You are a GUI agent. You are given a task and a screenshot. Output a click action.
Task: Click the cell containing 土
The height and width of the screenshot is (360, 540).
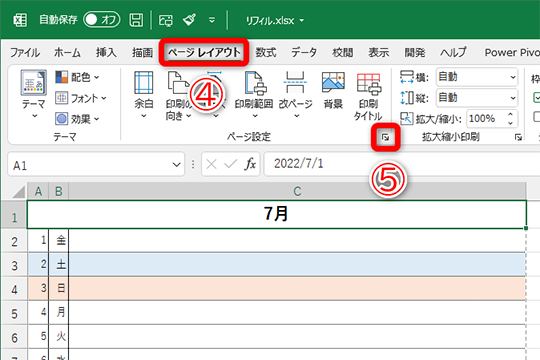coord(59,264)
